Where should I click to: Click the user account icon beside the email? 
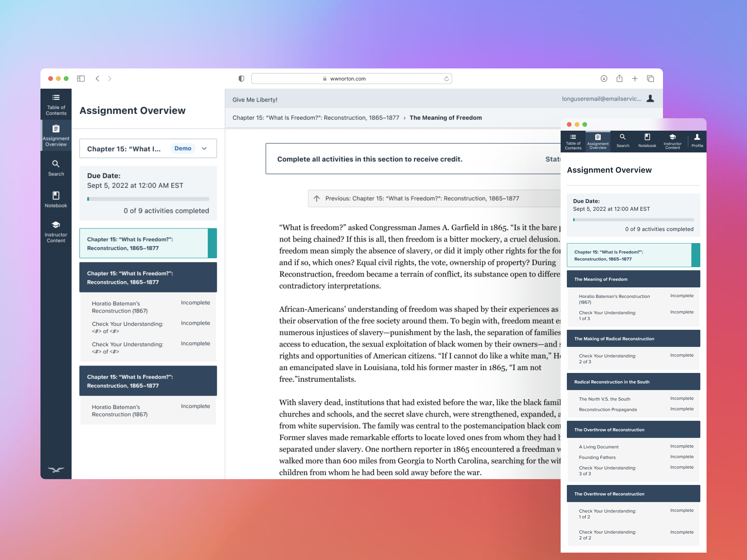click(650, 99)
